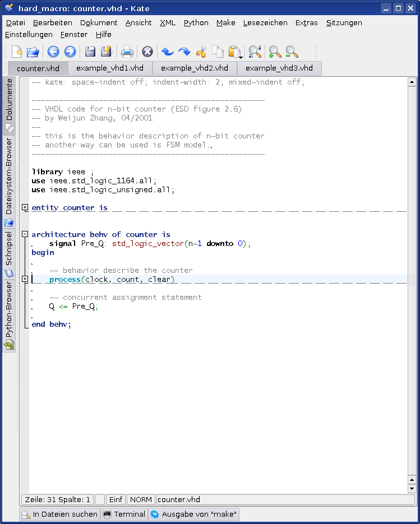Open the Dokumente sidebar panel
The height and width of the screenshot is (524, 420).
coord(9,105)
